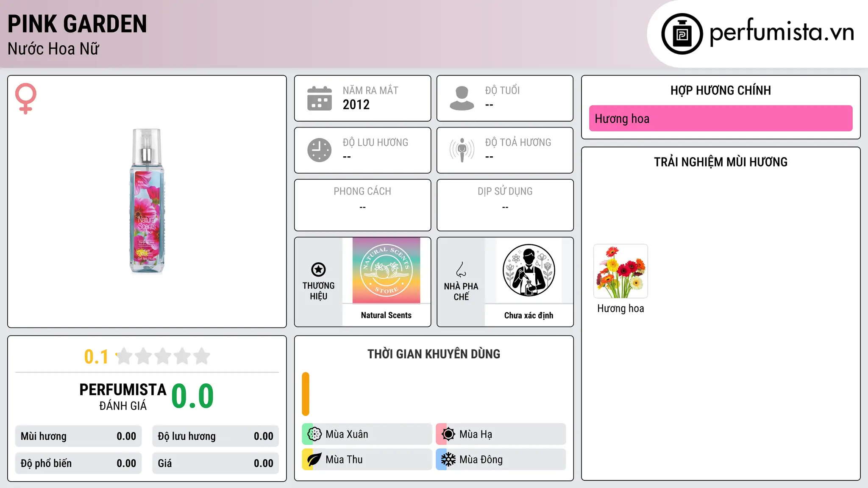
Task: Click the DỊP SỬ DỤNG info card
Action: pos(505,205)
